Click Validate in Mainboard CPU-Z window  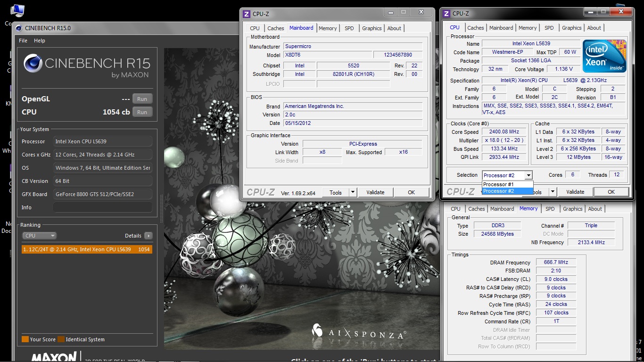[x=375, y=192]
